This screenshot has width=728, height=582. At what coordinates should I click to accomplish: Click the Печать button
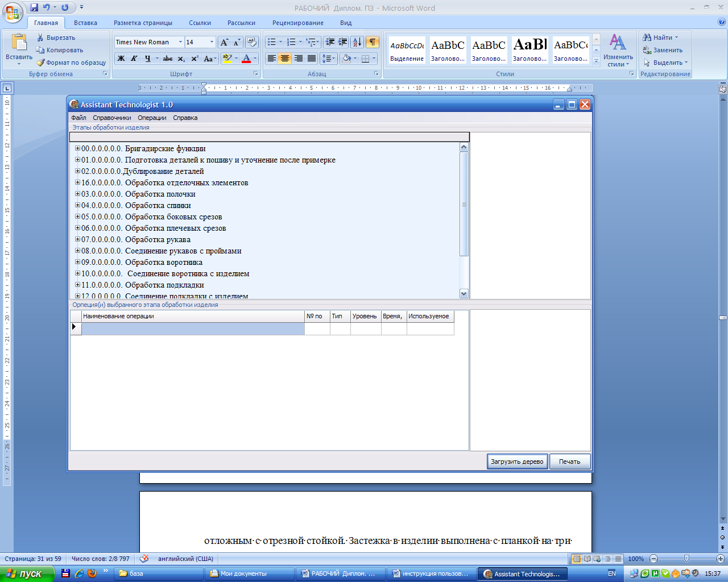click(569, 462)
